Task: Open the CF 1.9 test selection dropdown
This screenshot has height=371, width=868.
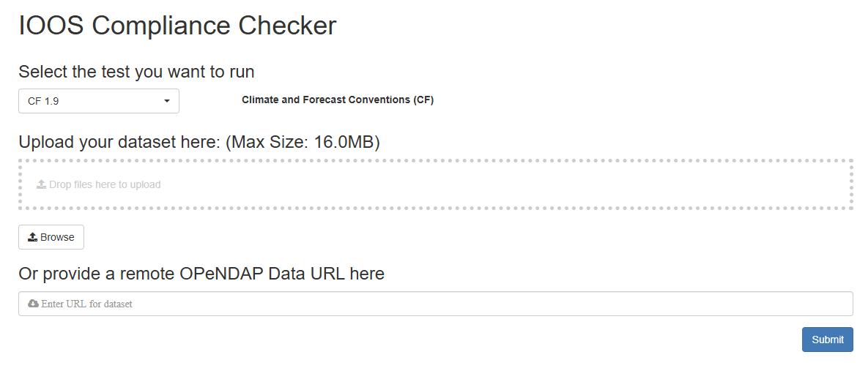Action: coord(98,101)
